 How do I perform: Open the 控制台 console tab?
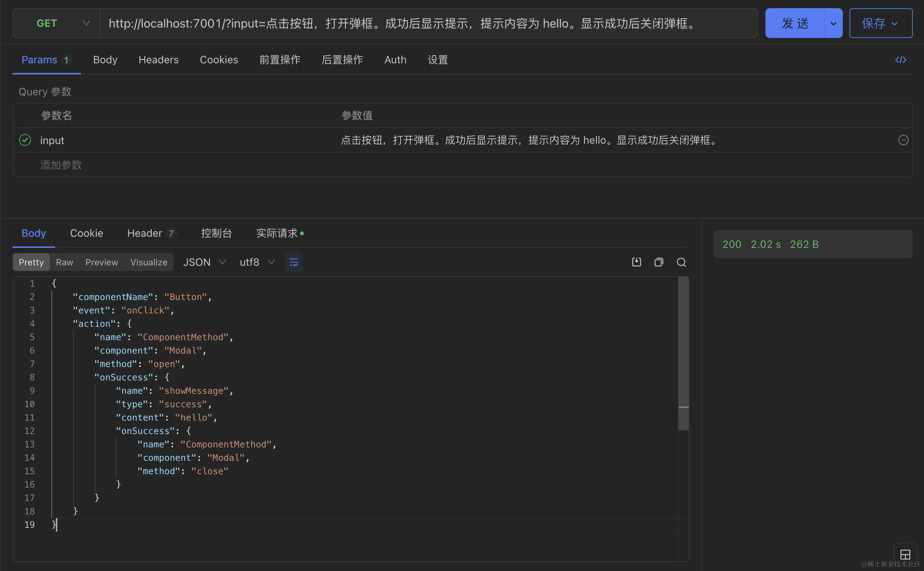point(216,233)
